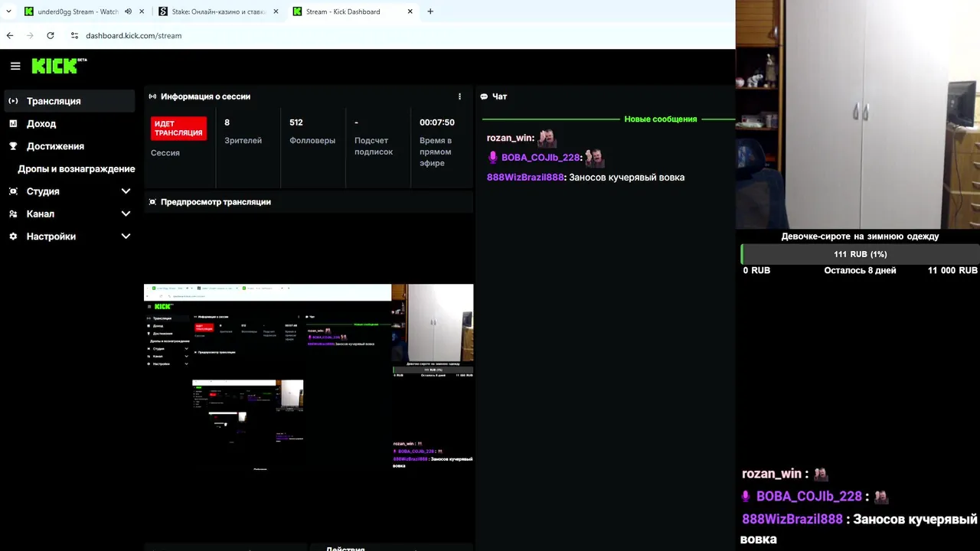Click the preview panel icon beside Предпросмотр трансляции
This screenshot has width=980, height=551.
152,202
